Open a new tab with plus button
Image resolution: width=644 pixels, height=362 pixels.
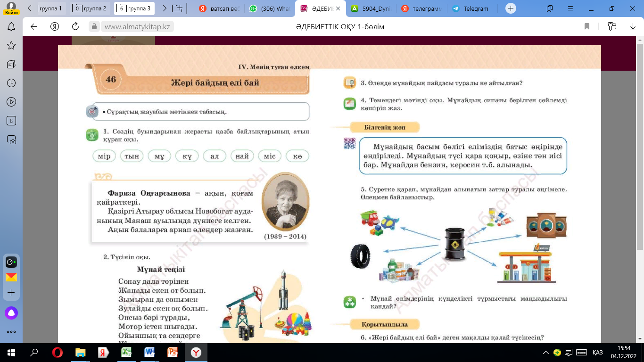[x=511, y=8]
